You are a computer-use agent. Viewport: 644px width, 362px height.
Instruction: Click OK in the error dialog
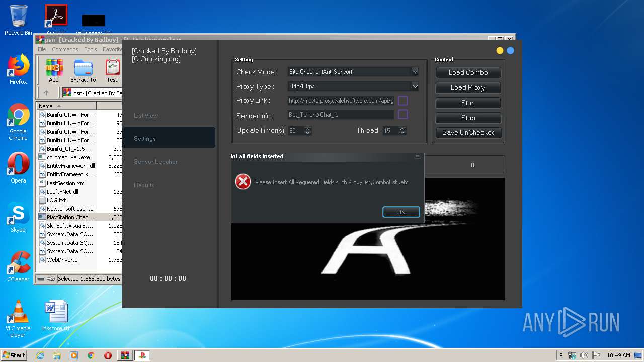401,212
